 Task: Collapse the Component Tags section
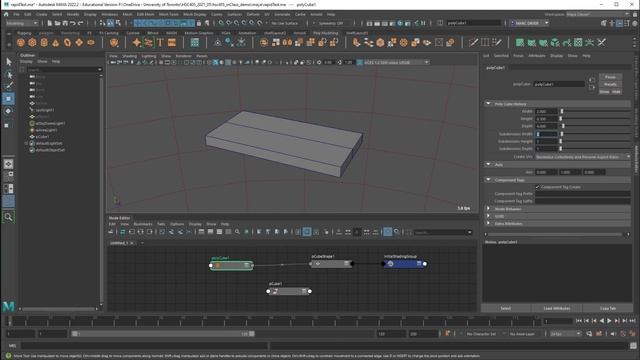488,180
